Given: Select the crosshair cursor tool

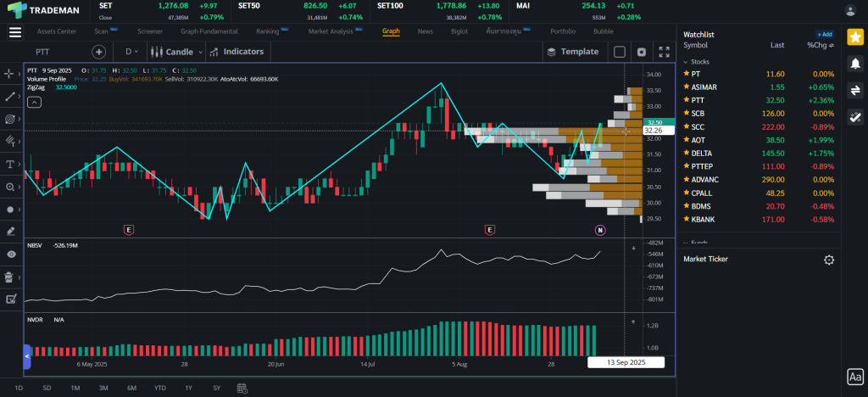Looking at the screenshot, I should click(11, 74).
